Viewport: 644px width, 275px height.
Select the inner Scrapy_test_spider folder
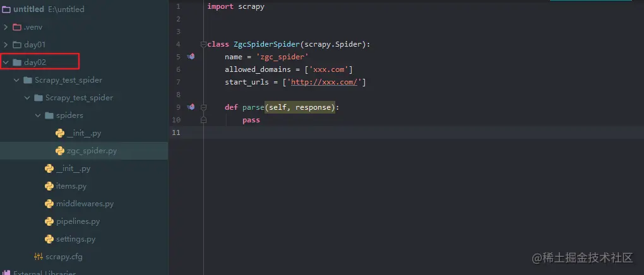click(79, 98)
